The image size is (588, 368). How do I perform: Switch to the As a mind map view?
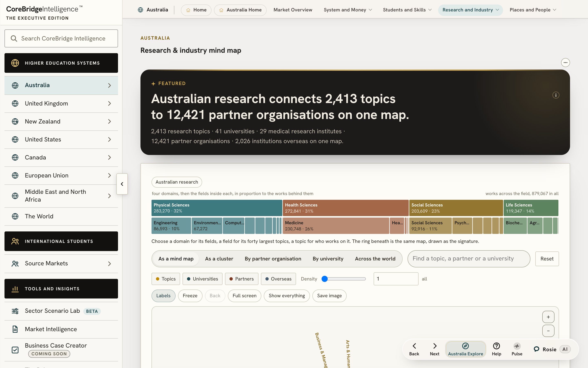(x=176, y=259)
